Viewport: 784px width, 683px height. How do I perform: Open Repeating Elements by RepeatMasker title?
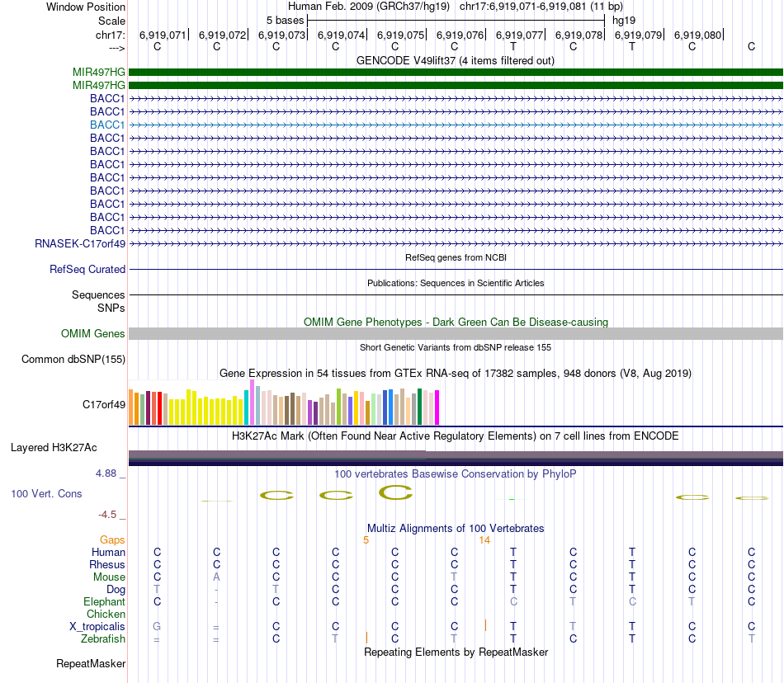(456, 652)
